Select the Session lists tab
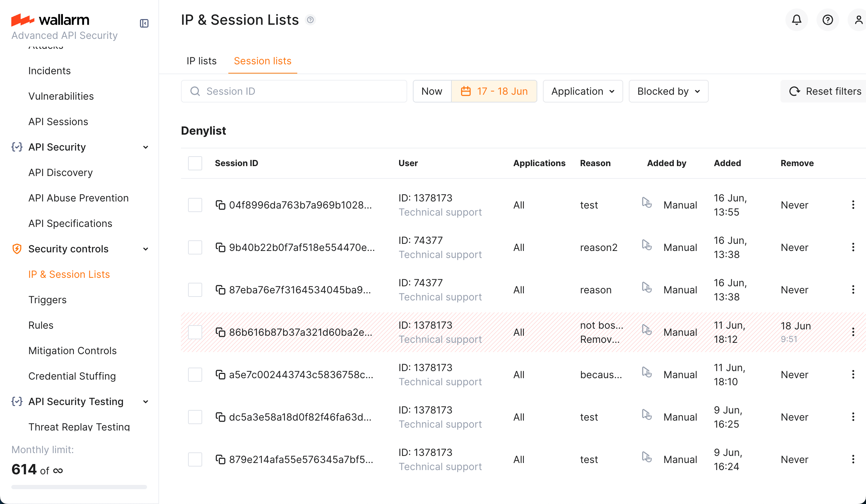The height and width of the screenshot is (504, 866). coord(262,61)
